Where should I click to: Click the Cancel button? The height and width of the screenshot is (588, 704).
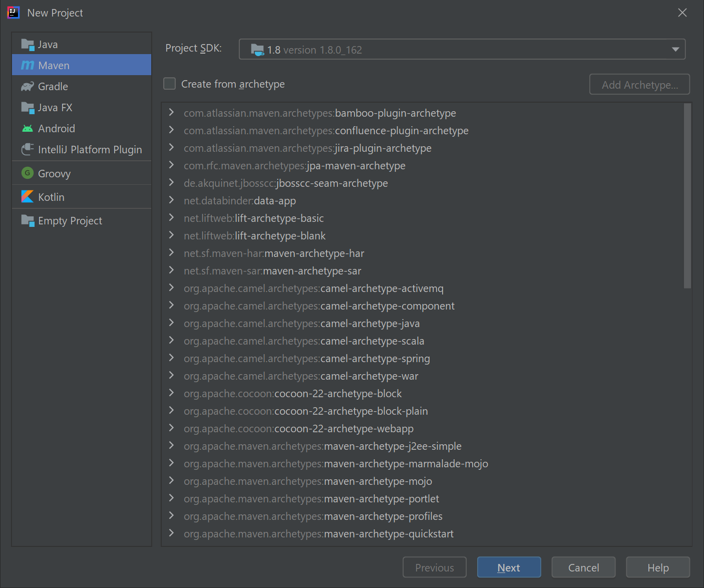pyautogui.click(x=583, y=567)
